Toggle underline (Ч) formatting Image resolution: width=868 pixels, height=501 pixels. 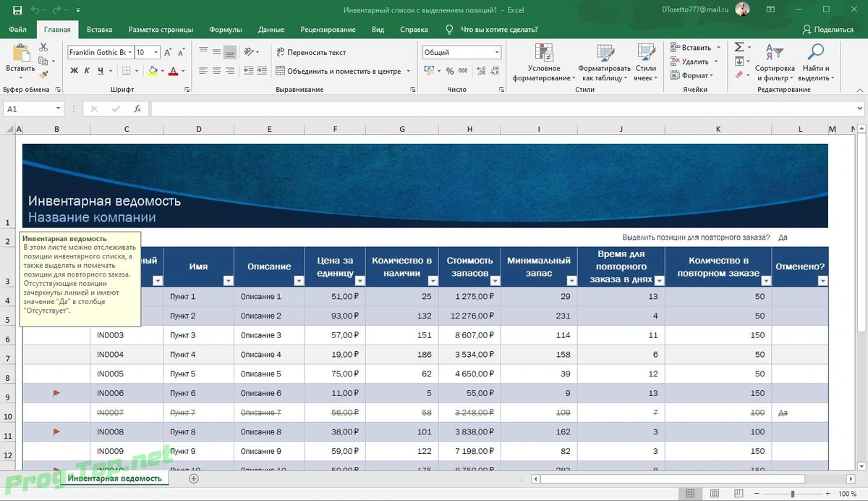(x=101, y=71)
